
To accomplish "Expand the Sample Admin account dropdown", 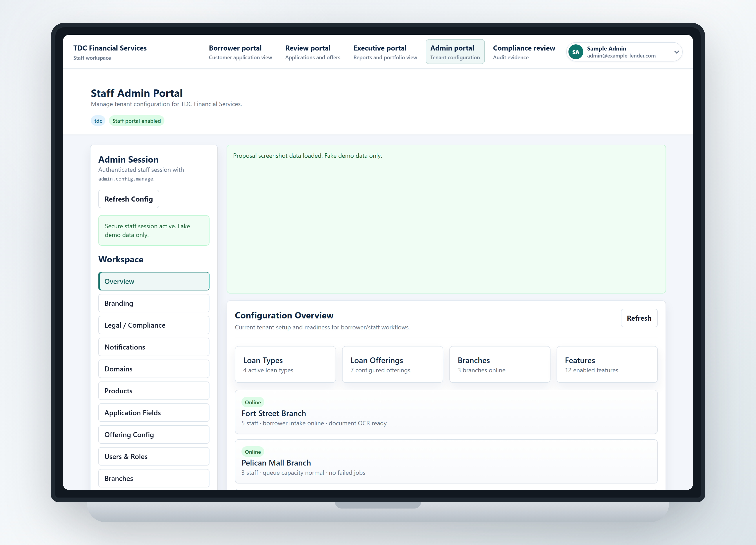I will (676, 52).
